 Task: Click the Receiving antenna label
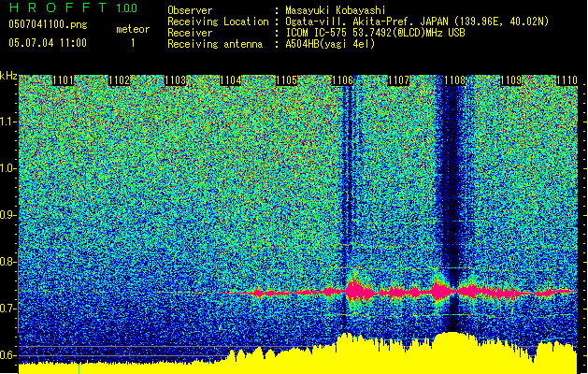click(x=215, y=44)
